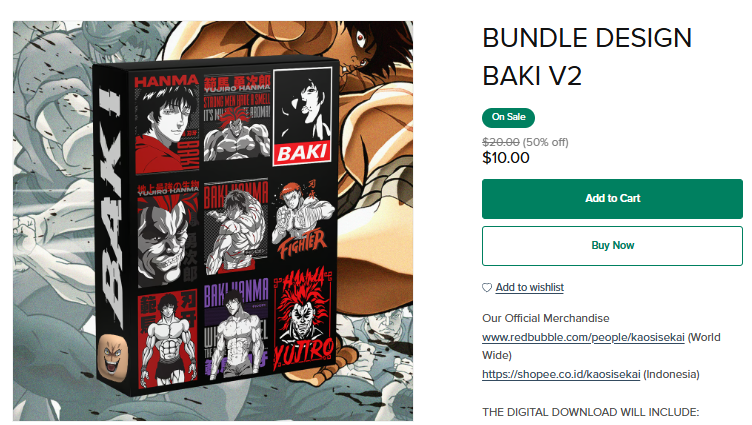The width and height of the screenshot is (752, 425).
Task: Click the red YUJIRO demon face tile
Action: pyautogui.click(x=304, y=321)
